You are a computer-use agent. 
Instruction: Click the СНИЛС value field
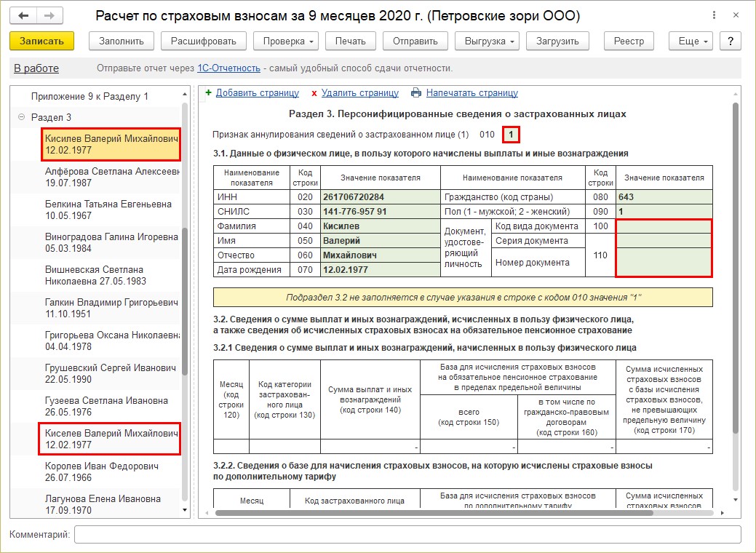[x=380, y=211]
